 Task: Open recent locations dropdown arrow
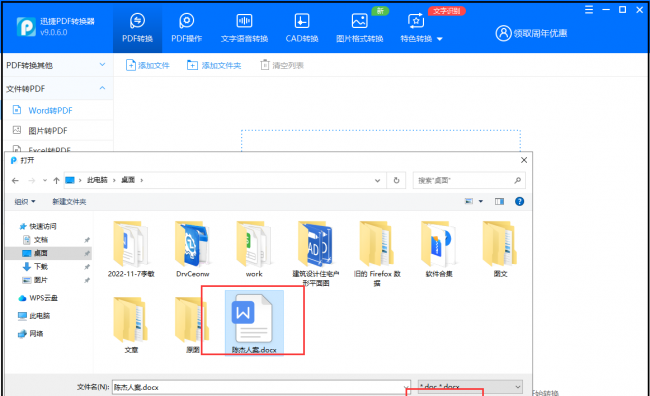pos(45,180)
